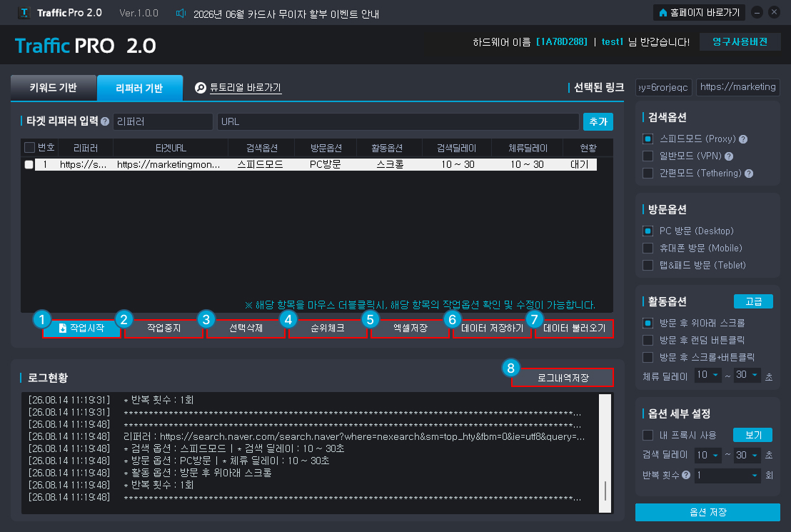Toggle 방문 후 랜덤 버튼클릭 checkbox
Screen dimensions: 791x532
pyautogui.click(x=648, y=340)
